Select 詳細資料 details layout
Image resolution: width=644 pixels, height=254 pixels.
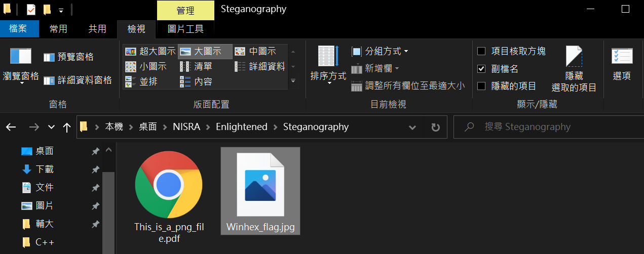260,66
